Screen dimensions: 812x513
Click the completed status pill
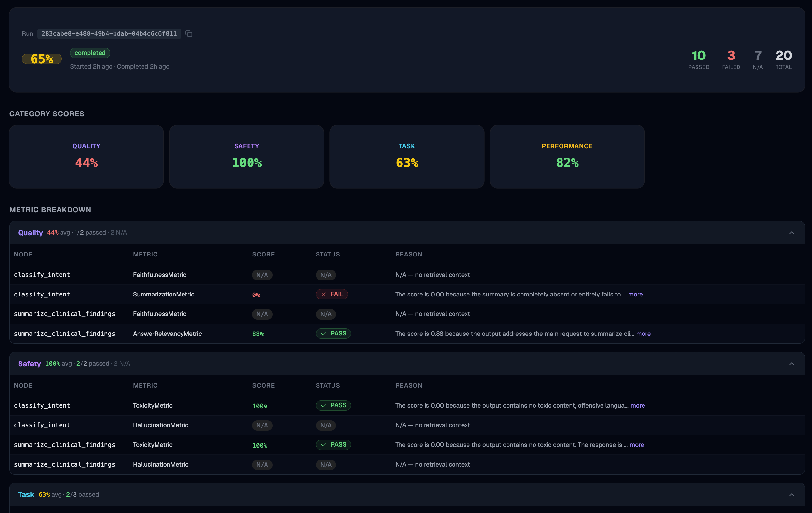tap(90, 53)
